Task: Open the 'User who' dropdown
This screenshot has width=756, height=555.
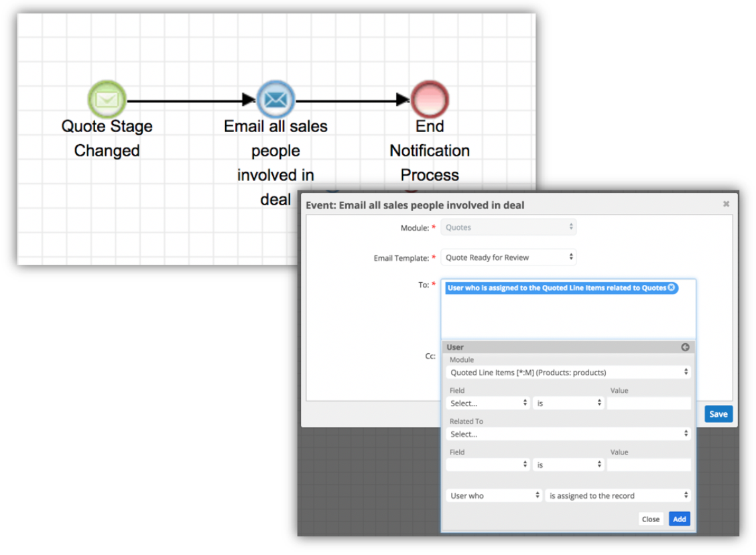Action: point(494,495)
